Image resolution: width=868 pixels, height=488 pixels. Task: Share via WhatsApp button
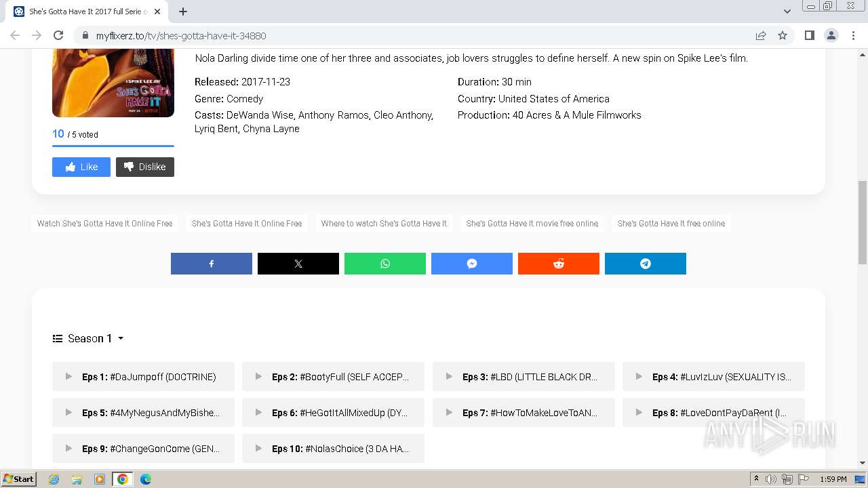tap(385, 264)
